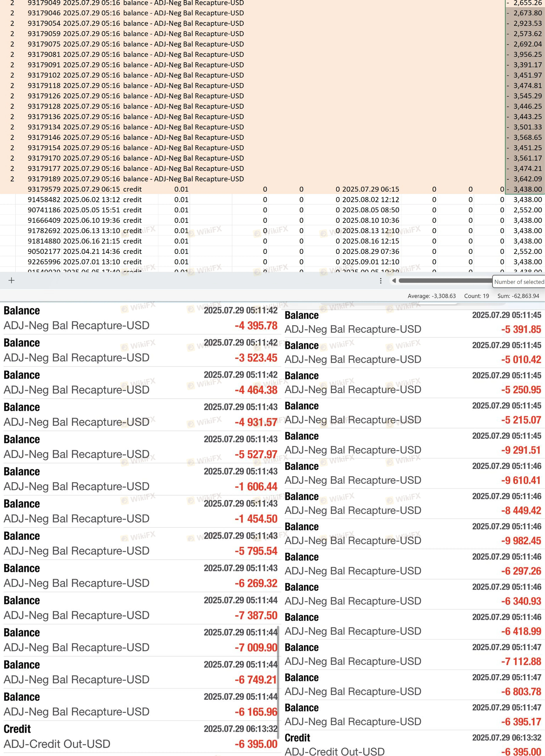Click the add new sheet plus icon

11,280
